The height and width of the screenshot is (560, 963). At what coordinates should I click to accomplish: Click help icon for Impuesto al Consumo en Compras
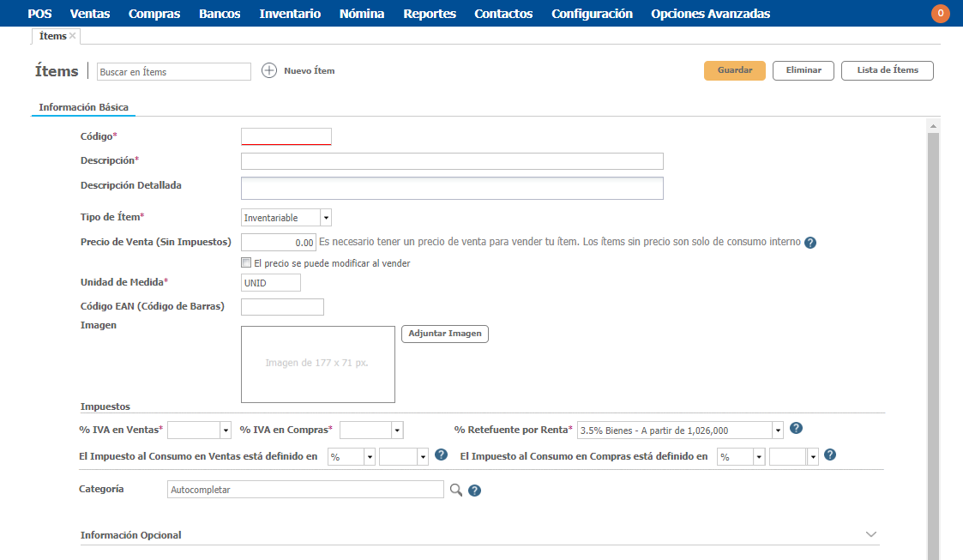[829, 455]
